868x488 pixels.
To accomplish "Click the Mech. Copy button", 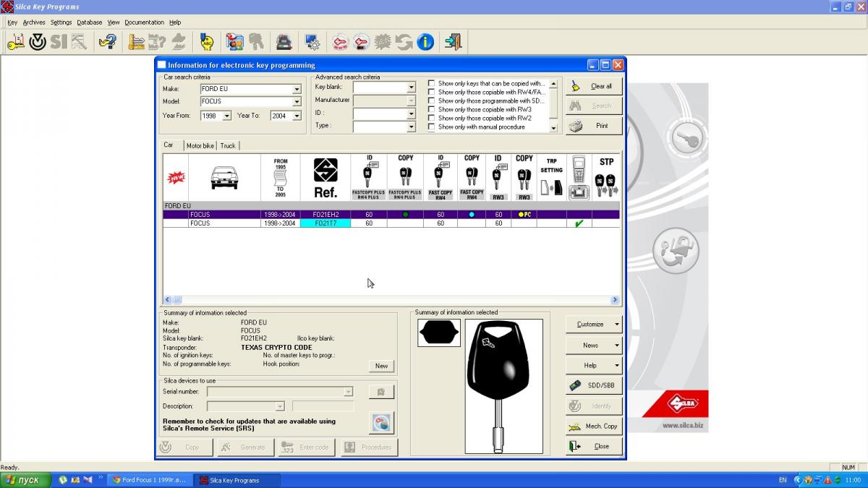I will tap(594, 426).
